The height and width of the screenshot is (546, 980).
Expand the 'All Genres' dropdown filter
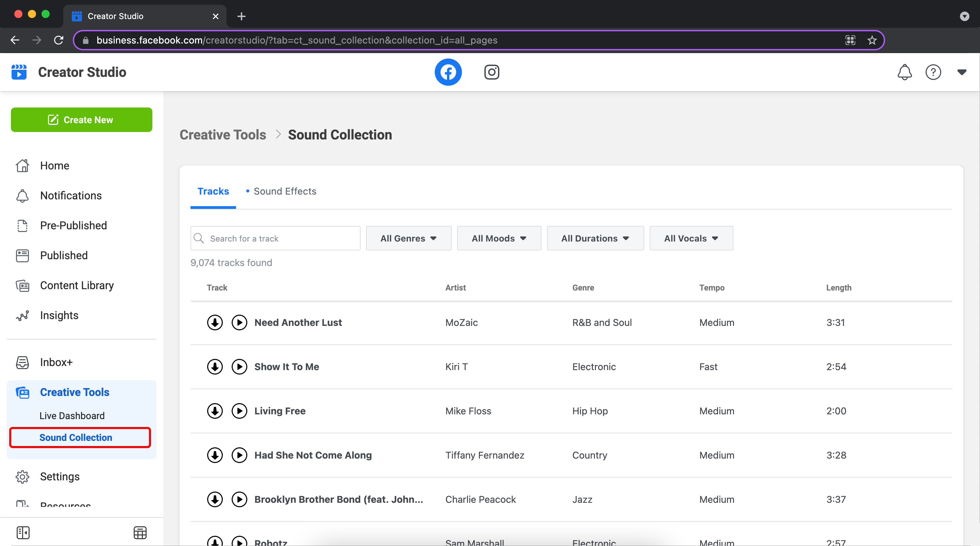[x=409, y=238]
